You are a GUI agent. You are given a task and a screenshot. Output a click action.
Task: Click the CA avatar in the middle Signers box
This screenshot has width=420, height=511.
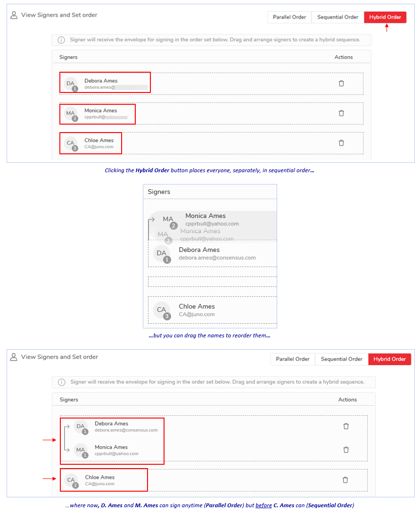[161, 310]
